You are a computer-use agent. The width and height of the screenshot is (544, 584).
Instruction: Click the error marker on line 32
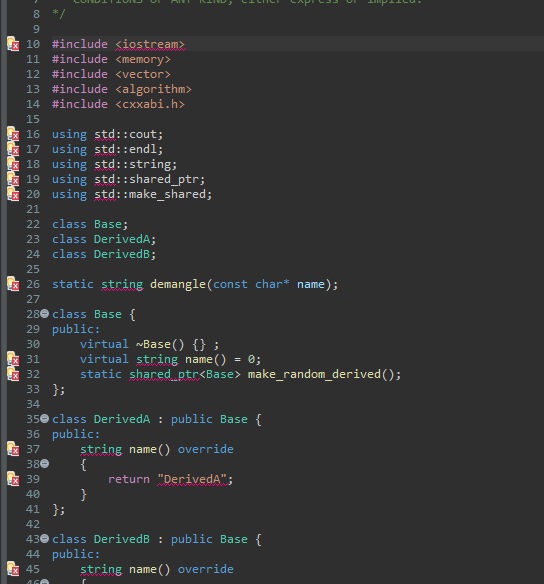13,374
